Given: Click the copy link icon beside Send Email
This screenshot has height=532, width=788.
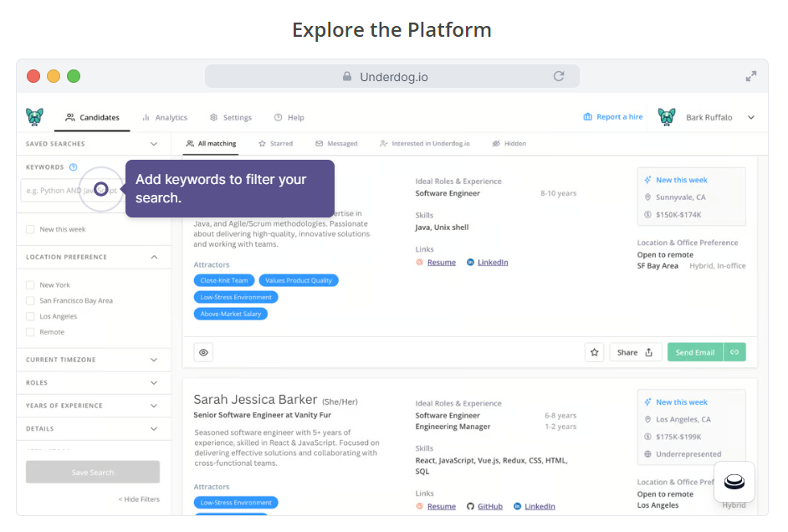Looking at the screenshot, I should click(x=735, y=352).
